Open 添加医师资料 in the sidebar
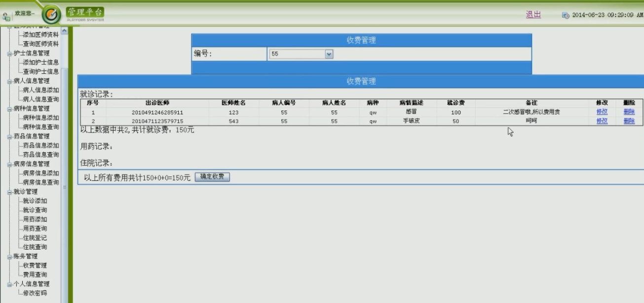This screenshot has height=303, width=644. (x=41, y=35)
